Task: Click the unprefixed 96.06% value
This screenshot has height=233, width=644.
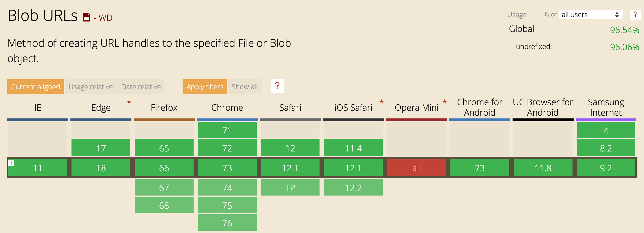Action: (x=624, y=47)
